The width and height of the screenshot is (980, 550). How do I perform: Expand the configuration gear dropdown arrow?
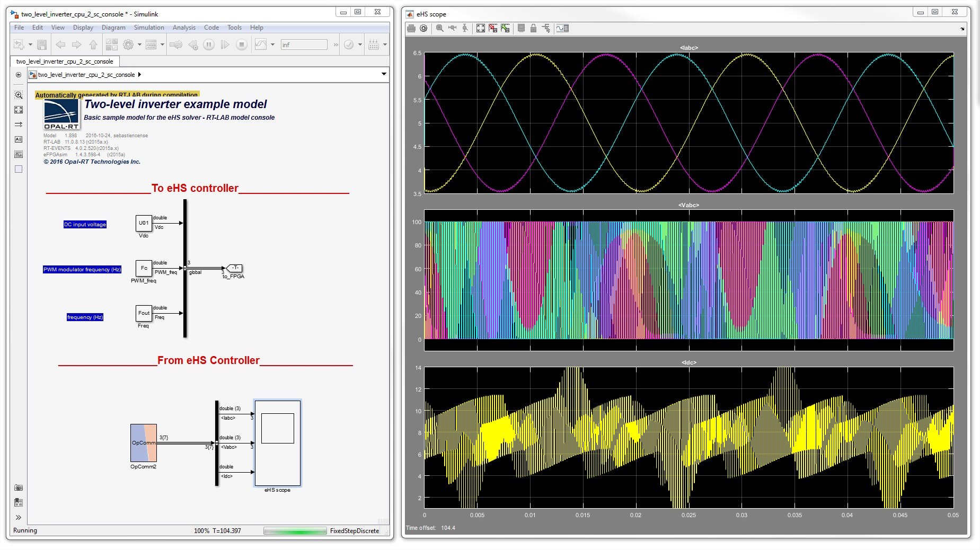[x=139, y=45]
